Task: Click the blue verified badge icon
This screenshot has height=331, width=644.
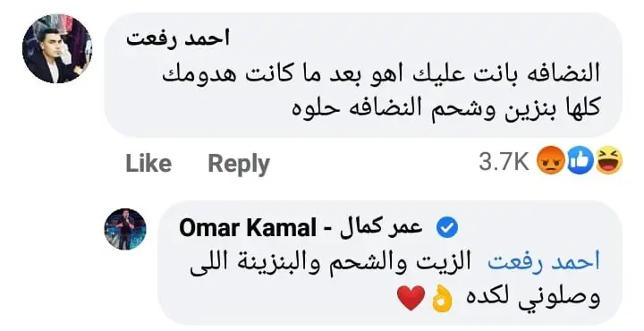Action: pyautogui.click(x=447, y=228)
